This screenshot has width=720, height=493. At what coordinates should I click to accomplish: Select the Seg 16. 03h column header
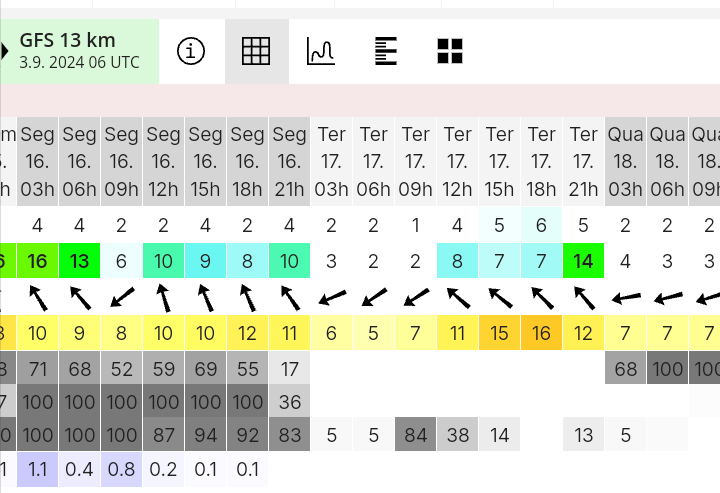38,162
